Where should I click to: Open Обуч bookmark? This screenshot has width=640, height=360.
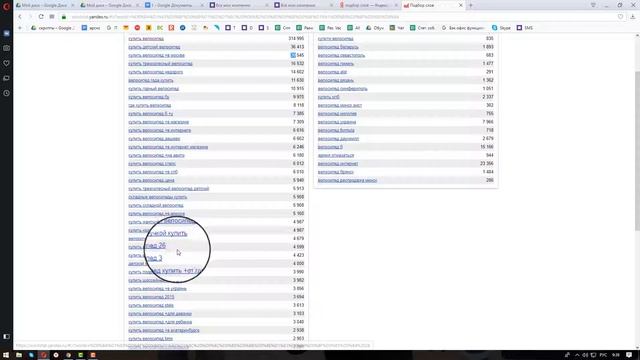point(375,28)
